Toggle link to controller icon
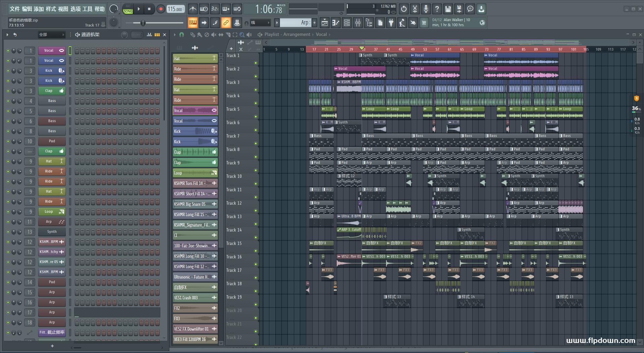 [x=226, y=23]
